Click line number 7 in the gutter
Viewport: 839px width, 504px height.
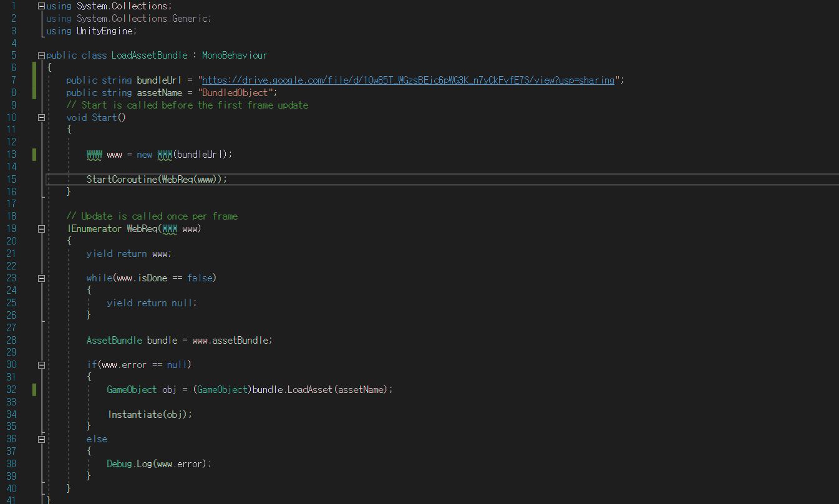point(14,80)
